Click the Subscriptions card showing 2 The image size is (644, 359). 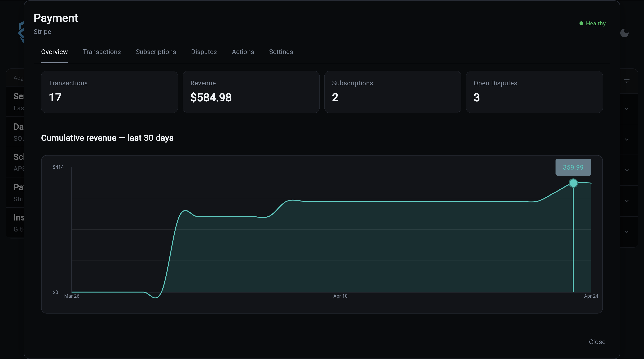(392, 92)
